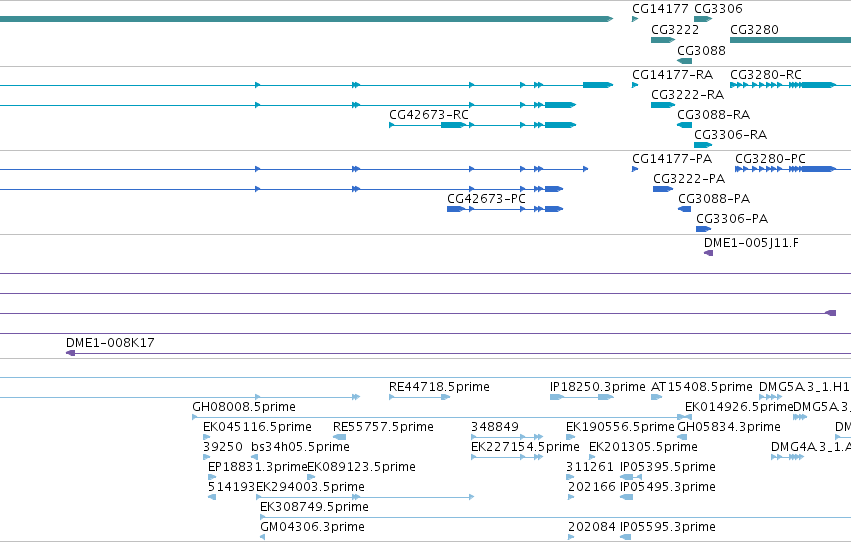Select protein CG14177-PA

click(x=672, y=159)
